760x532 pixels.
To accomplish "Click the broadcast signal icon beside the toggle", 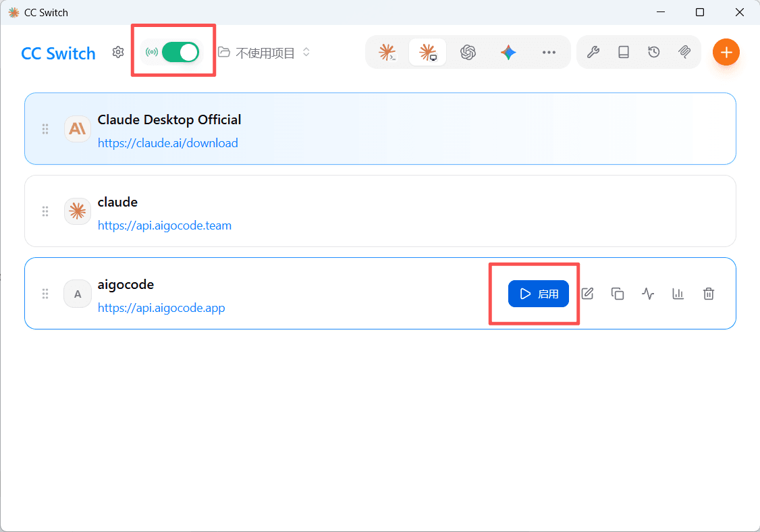I will click(x=152, y=52).
